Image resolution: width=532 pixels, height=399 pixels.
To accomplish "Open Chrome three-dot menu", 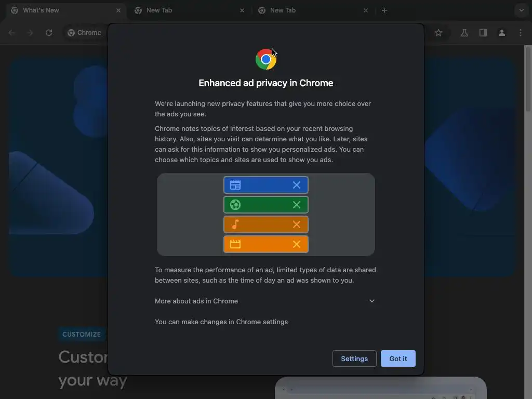I will click(x=520, y=33).
